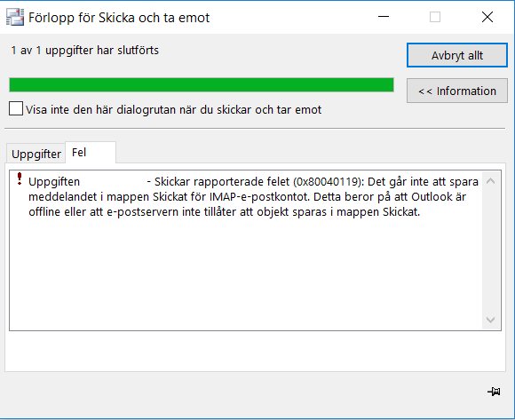Click the Send/Receive window title icon

coord(15,17)
